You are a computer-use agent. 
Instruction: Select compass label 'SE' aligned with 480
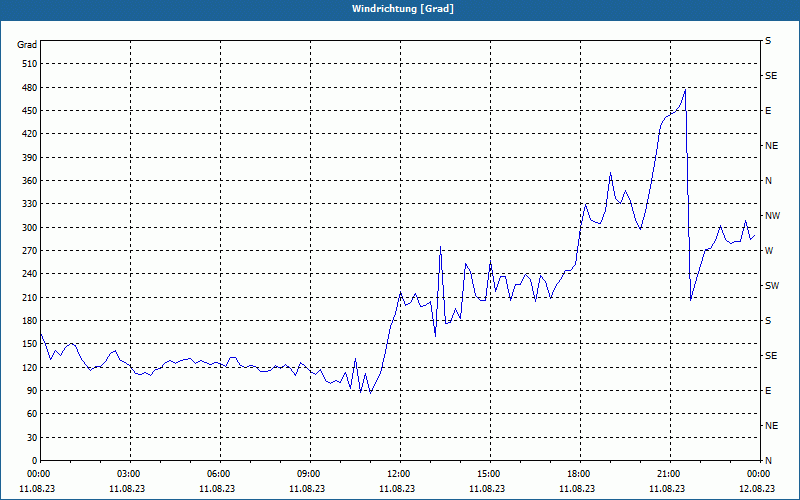click(771, 76)
